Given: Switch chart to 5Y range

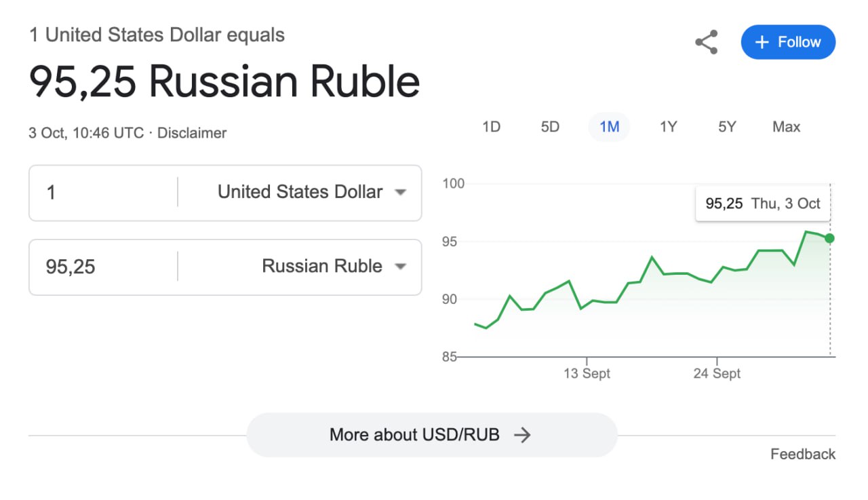Looking at the screenshot, I should (727, 127).
